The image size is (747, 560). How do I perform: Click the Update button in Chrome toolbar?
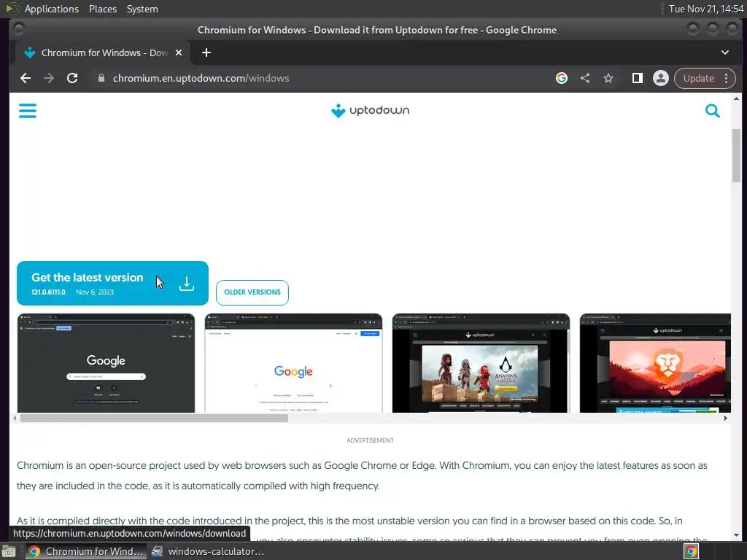[698, 78]
